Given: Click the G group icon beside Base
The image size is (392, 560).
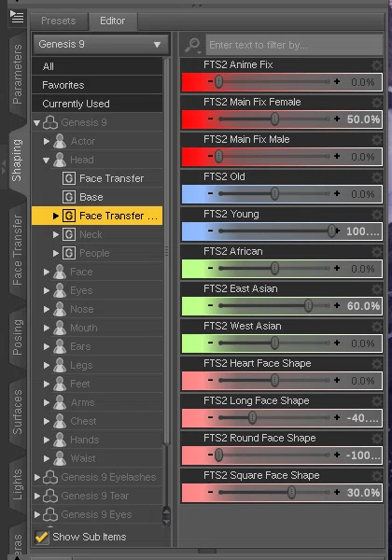Looking at the screenshot, I should pyautogui.click(x=69, y=197).
